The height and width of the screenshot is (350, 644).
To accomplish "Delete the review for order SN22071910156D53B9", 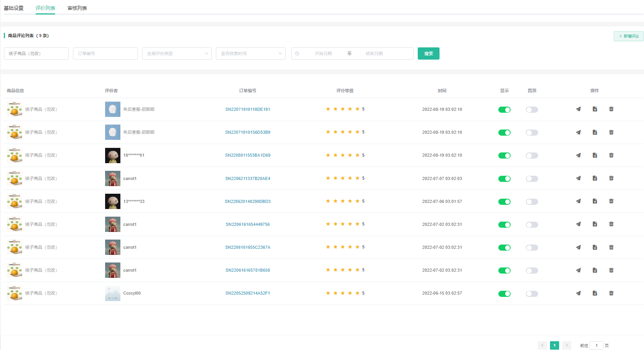I will coord(611,132).
